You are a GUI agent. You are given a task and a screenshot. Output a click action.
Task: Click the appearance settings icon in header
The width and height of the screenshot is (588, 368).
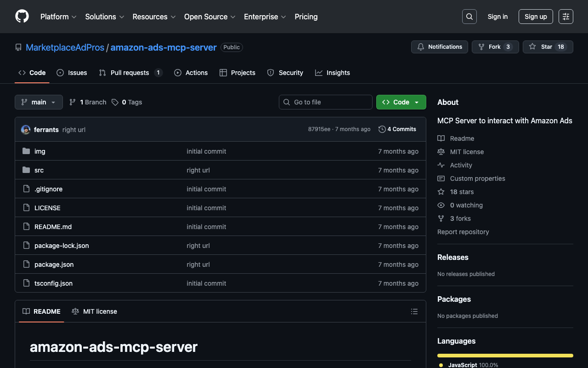(566, 17)
